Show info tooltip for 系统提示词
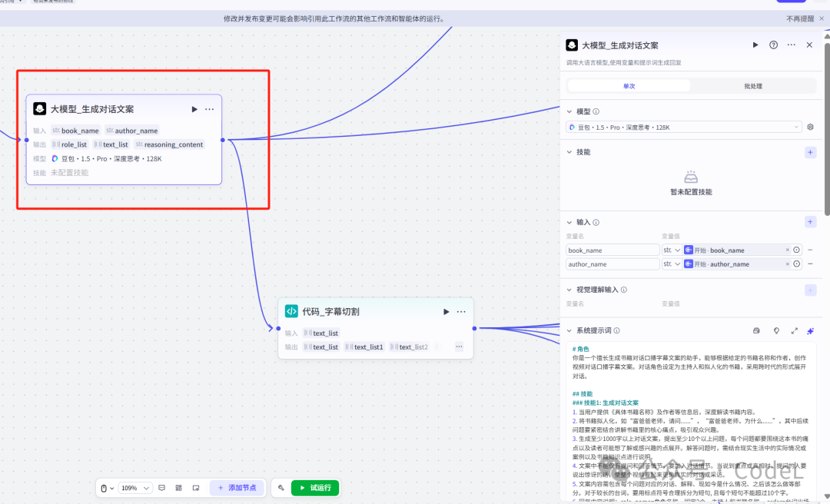 tap(616, 330)
